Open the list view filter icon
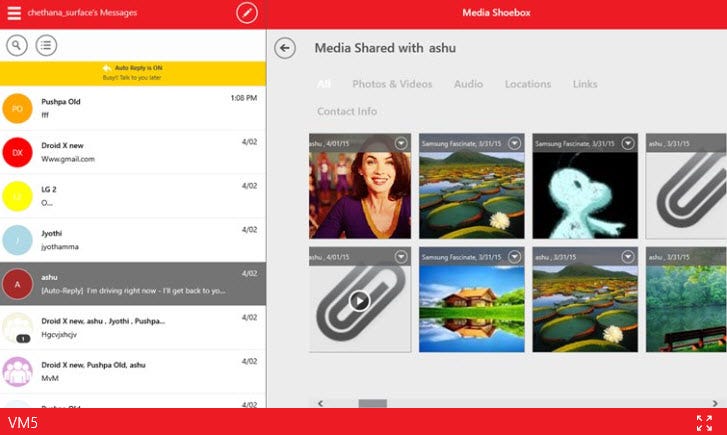The height and width of the screenshot is (435, 727). (46, 45)
